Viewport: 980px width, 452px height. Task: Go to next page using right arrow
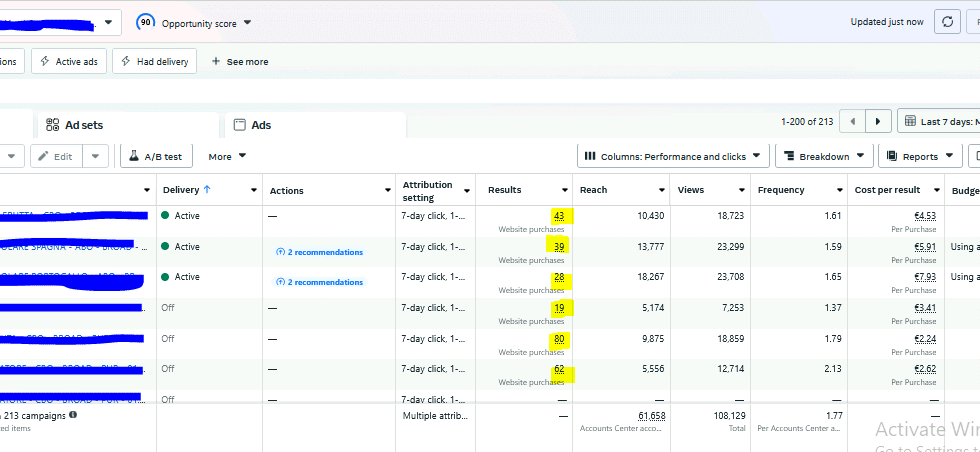point(878,121)
